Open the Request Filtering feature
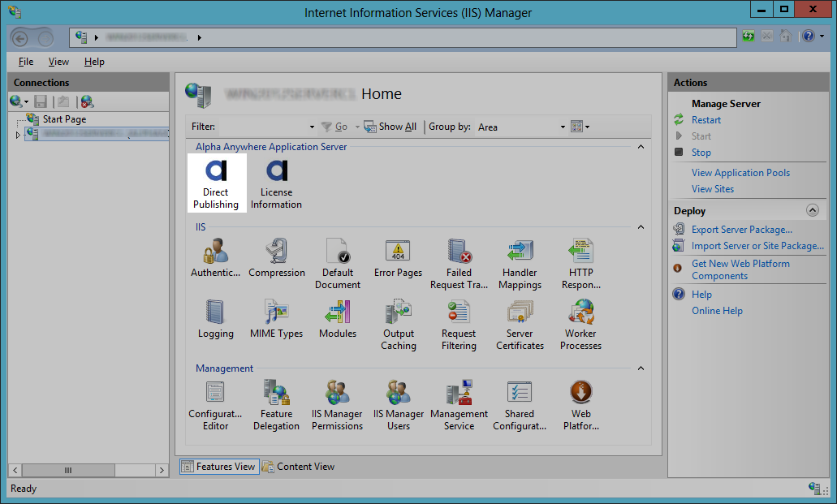The width and height of the screenshot is (837, 504). tap(459, 325)
